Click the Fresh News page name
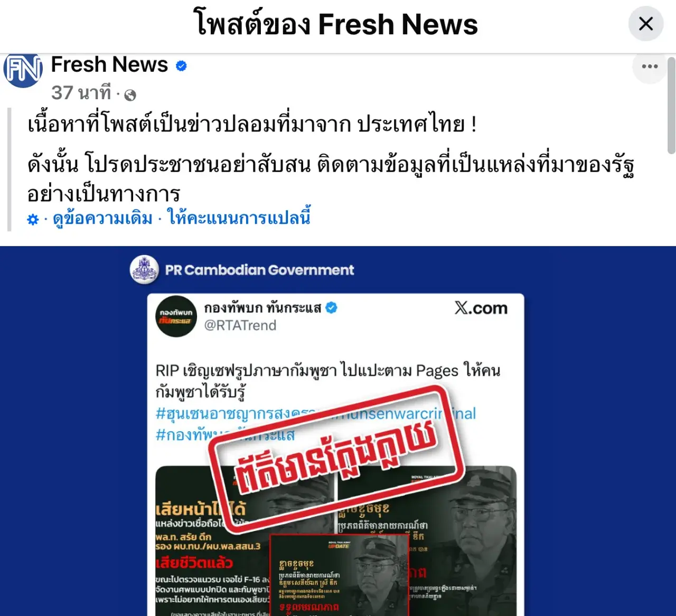 coord(109,64)
